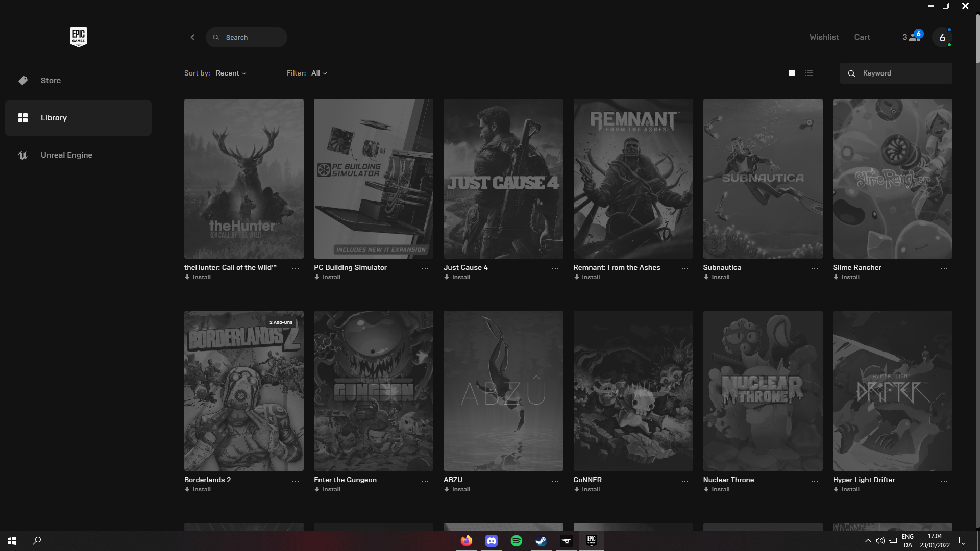Open three-dot menu for Subnautica
980x551 pixels.
[x=814, y=268]
